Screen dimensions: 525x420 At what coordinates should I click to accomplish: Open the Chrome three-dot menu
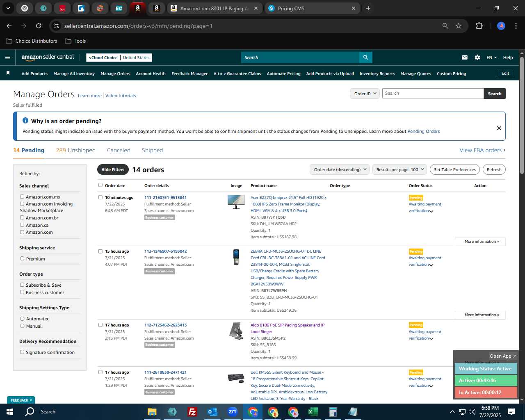(515, 26)
